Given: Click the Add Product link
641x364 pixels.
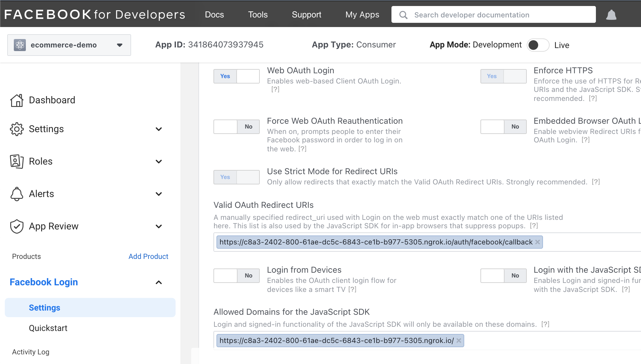Looking at the screenshot, I should pos(148,256).
